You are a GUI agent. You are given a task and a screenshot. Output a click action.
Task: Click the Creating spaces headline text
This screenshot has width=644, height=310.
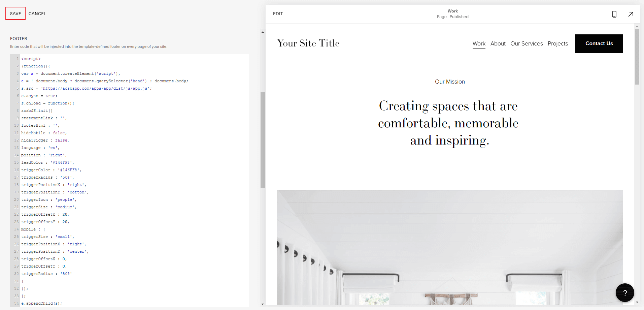click(x=448, y=123)
